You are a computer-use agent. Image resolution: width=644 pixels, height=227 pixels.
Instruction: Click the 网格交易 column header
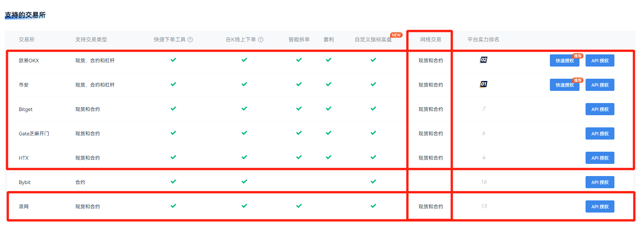[x=431, y=40]
